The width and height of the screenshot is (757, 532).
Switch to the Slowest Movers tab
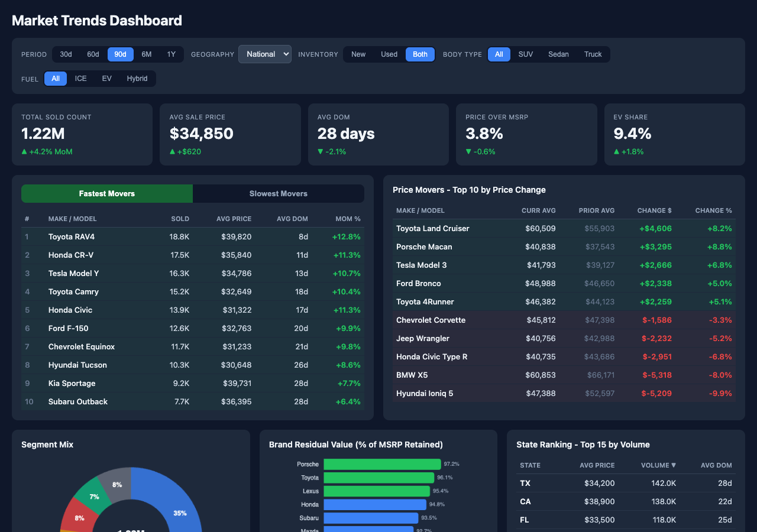tap(278, 193)
